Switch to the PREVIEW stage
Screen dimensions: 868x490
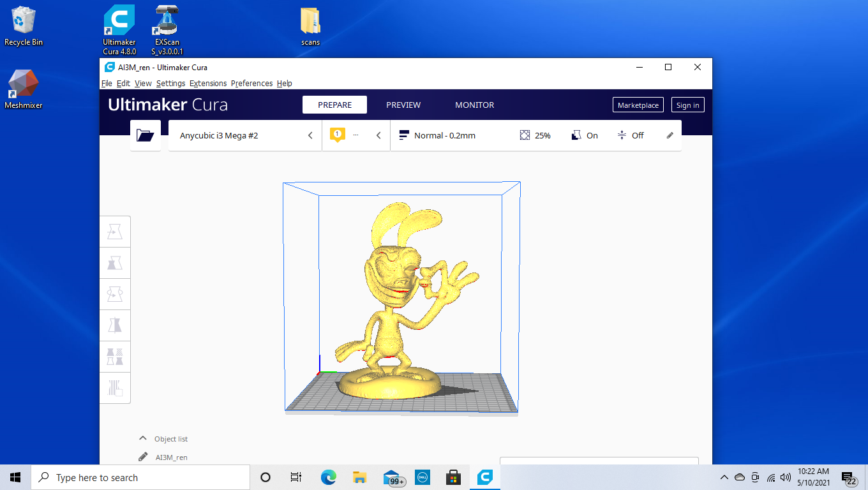coord(403,105)
